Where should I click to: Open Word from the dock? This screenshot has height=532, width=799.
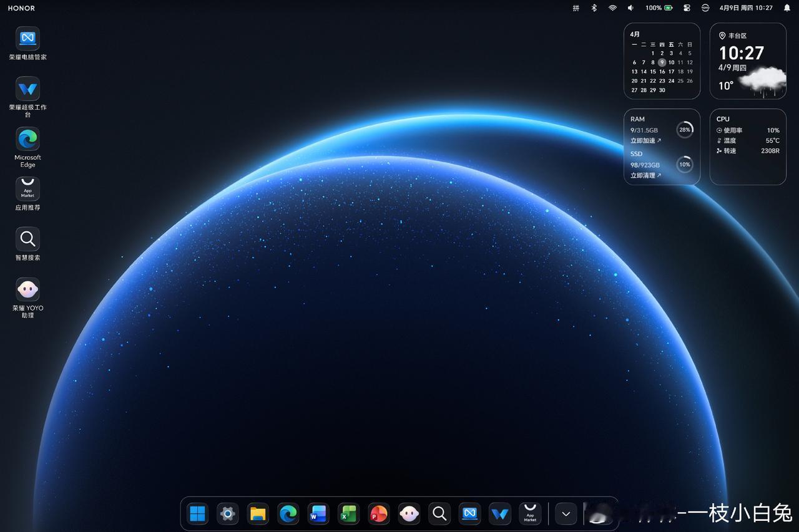318,514
